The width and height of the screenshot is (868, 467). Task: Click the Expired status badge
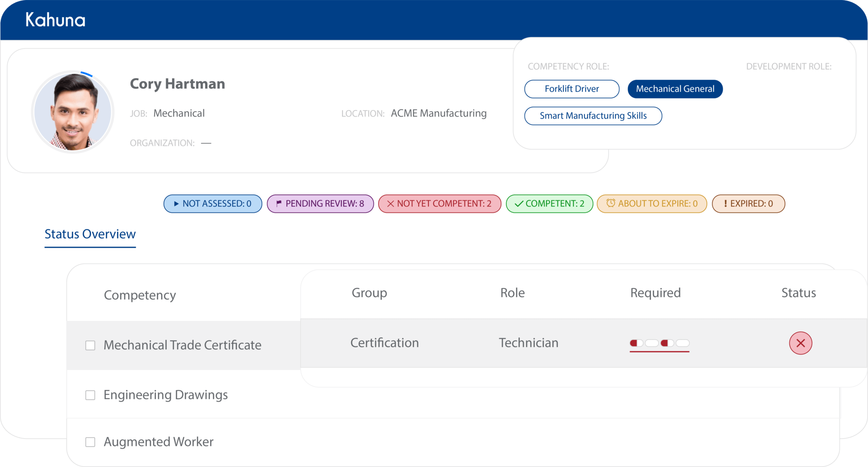pos(748,204)
